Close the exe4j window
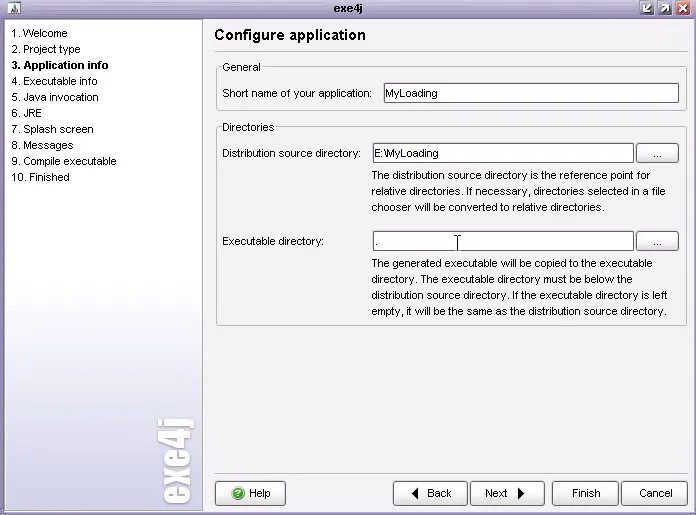Screen dimensions: 696x515 (683, 8)
